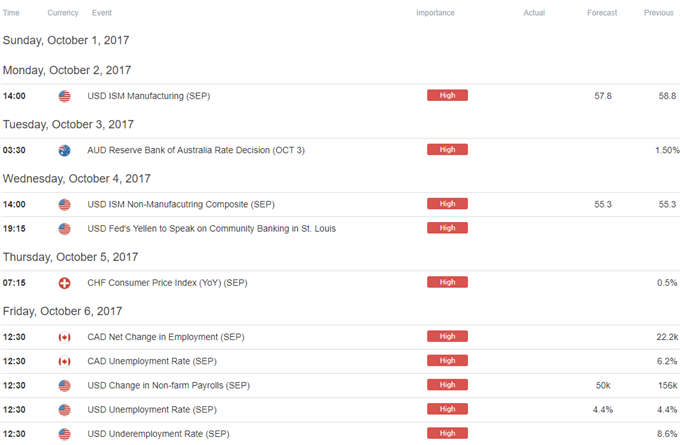Screen dimensions: 680x445
Task: Select the Sunday, October 1, 2017 heading
Action: point(66,40)
